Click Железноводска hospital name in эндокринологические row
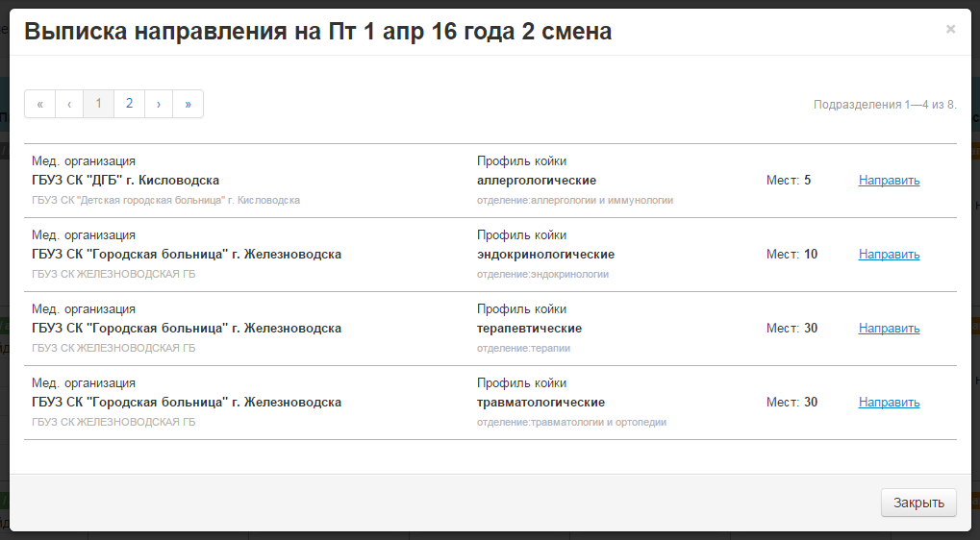Viewport: 980px width, 540px height. 187,254
